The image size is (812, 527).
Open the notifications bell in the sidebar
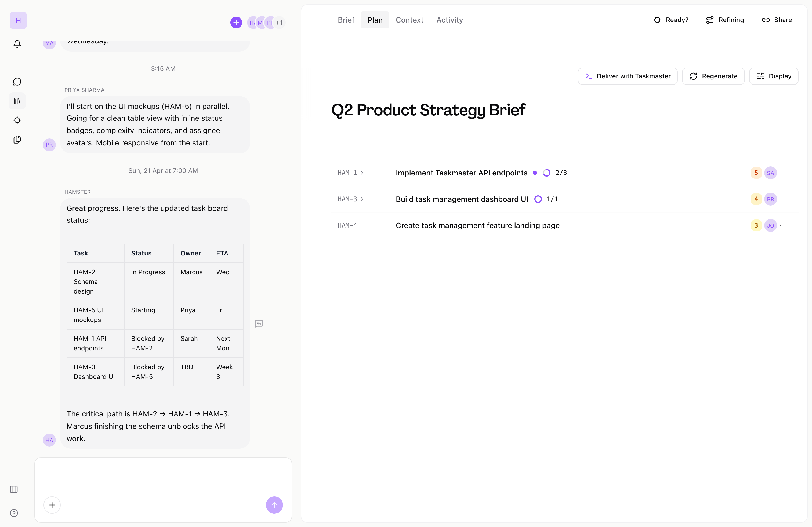[x=17, y=44]
